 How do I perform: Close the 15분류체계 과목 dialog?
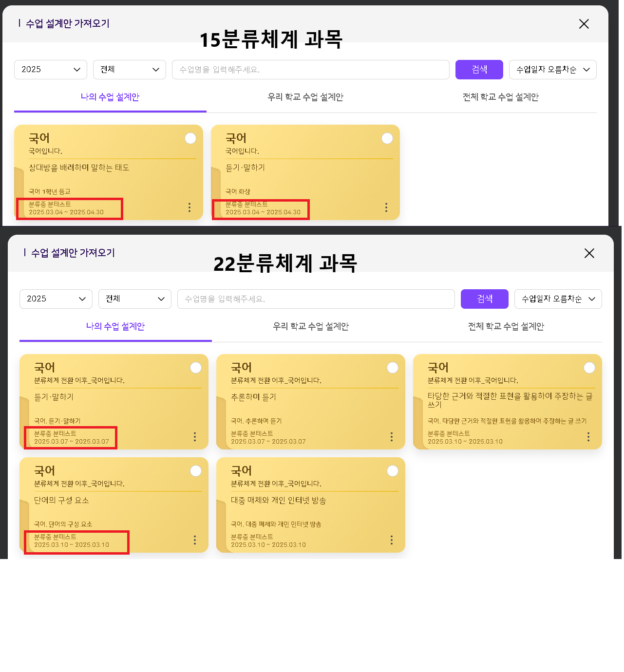[584, 24]
